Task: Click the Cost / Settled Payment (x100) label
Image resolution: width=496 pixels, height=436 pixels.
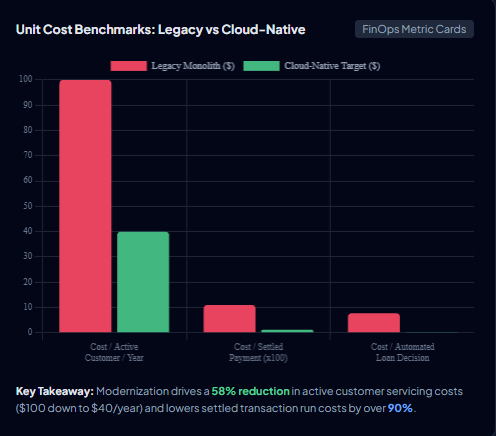Action: tap(258, 352)
